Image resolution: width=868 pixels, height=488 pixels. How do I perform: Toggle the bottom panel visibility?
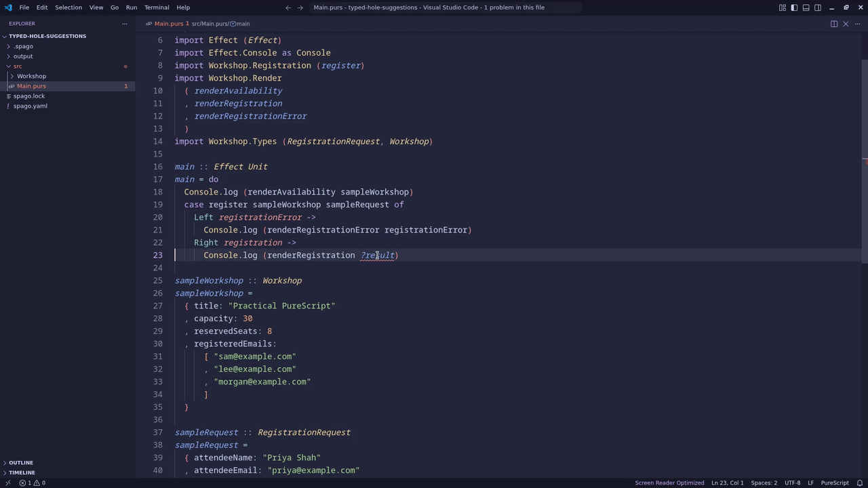[806, 7]
